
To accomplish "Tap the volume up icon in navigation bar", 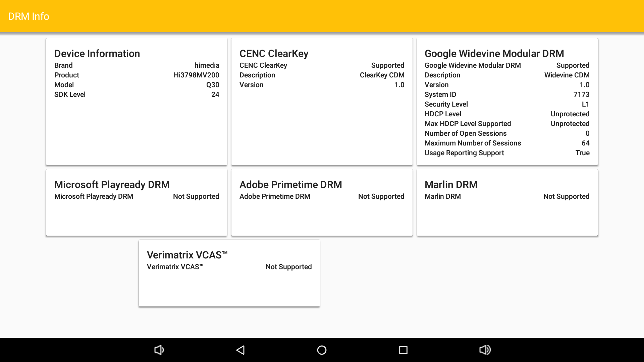I will click(x=485, y=350).
